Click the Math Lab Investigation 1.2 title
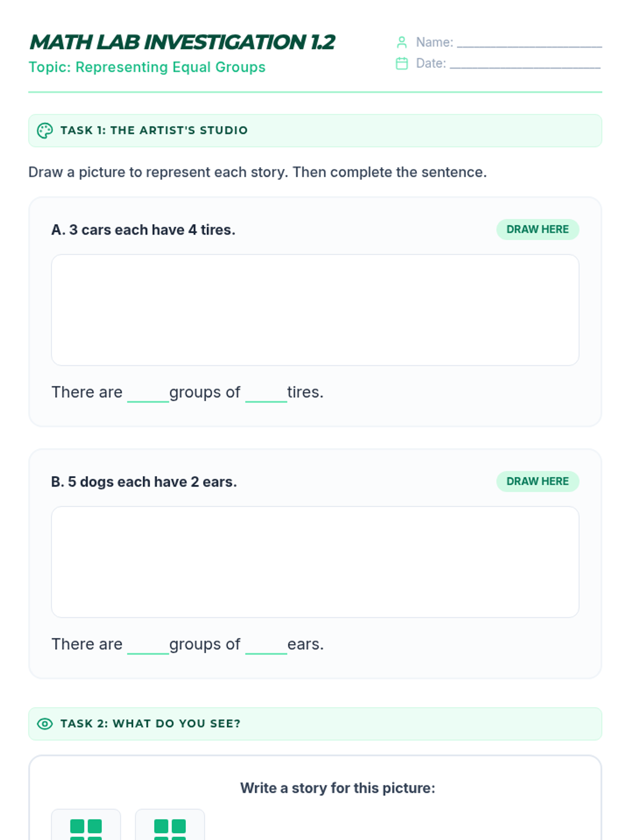 click(182, 42)
